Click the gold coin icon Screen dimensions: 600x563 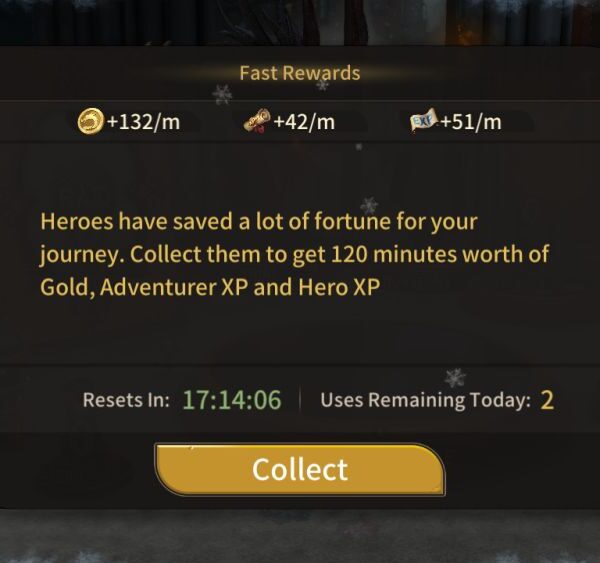pos(91,122)
